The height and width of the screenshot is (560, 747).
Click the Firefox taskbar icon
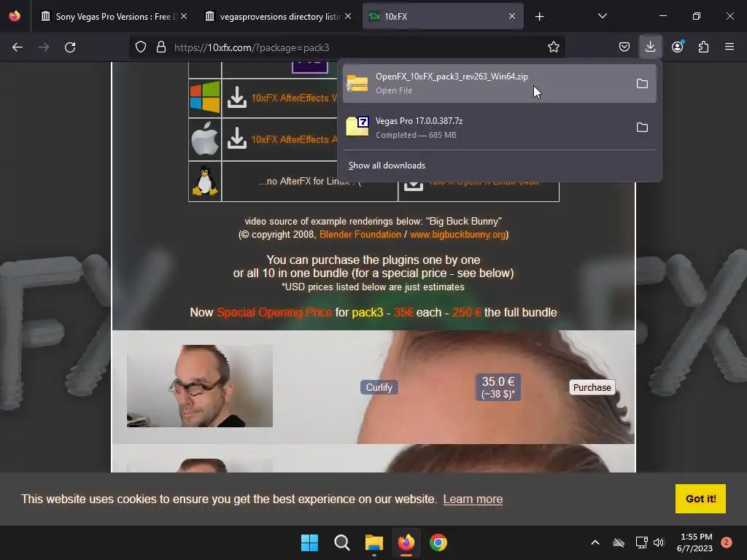pyautogui.click(x=406, y=542)
